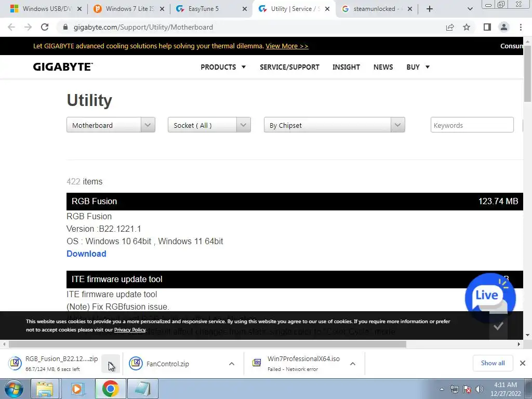Open the PRODUCTS menu
The height and width of the screenshot is (399, 532).
click(223, 67)
